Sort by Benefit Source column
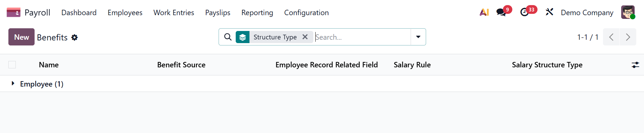The height and width of the screenshot is (133, 644). pos(181,65)
